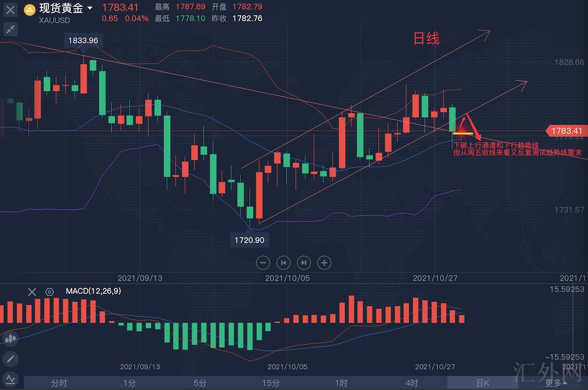This screenshot has width=588, height=390.
Task: Jump to previous bars on chart
Action: coord(283,262)
